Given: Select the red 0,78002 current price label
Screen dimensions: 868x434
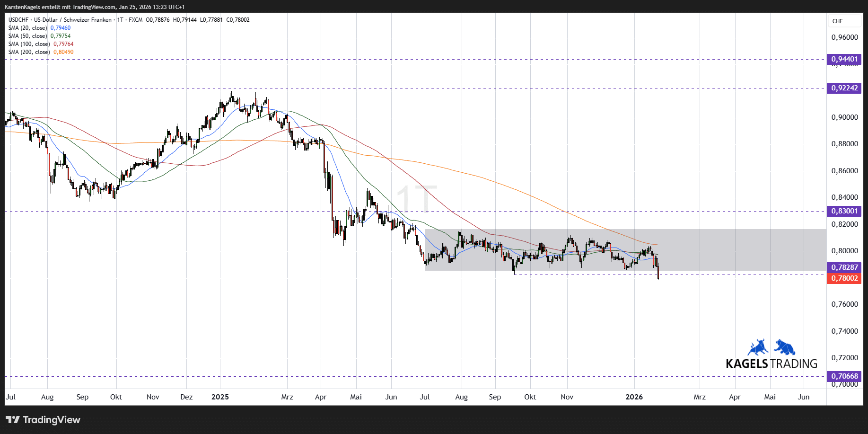Looking at the screenshot, I should [x=844, y=278].
